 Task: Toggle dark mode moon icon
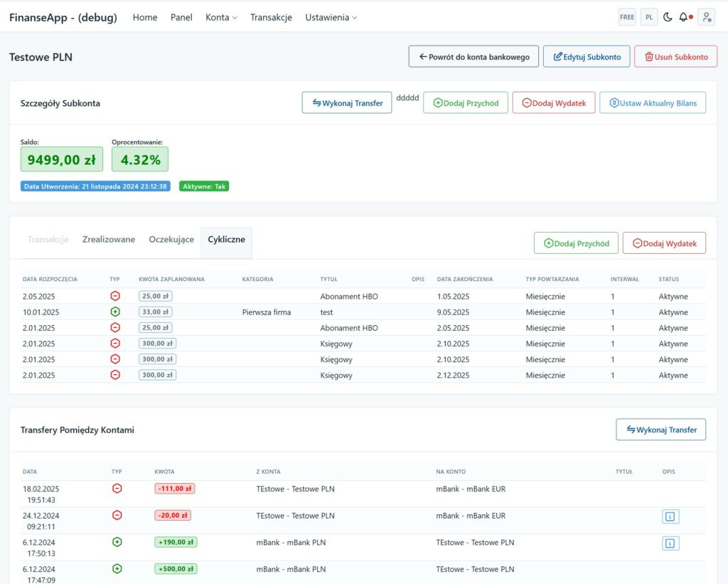[x=668, y=17]
